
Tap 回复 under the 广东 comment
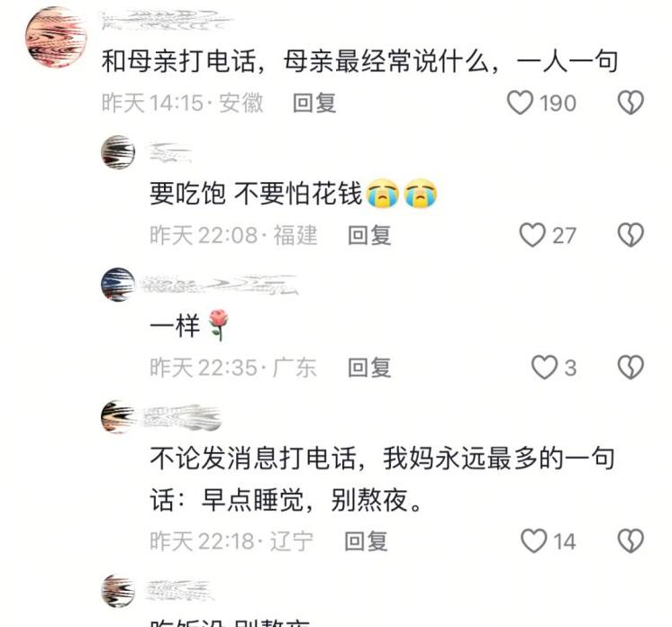[x=369, y=368]
